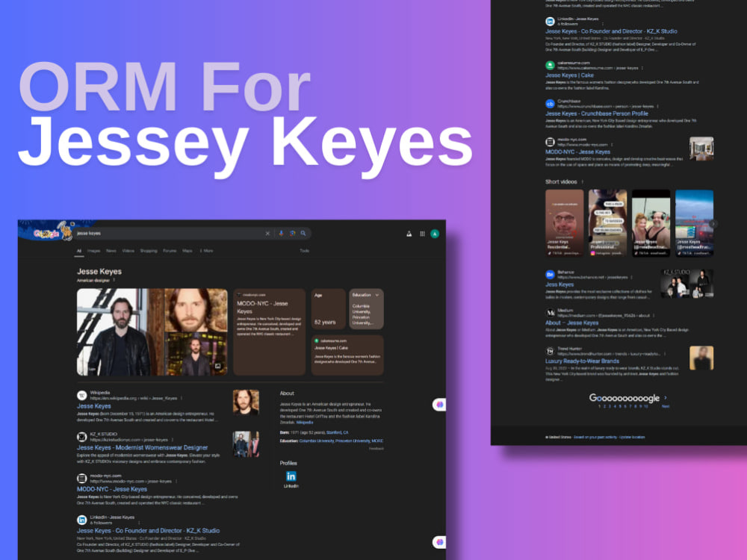This screenshot has height=560, width=747.
Task: Open the Luxury Ready-to-Wear Brands result
Action: (582, 361)
